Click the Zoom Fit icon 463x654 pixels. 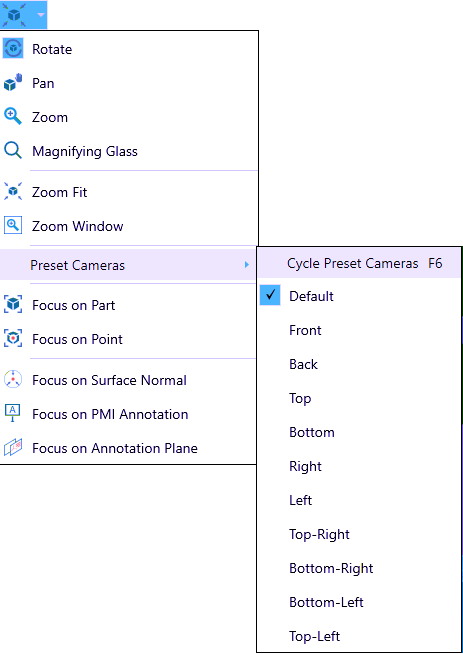coord(13,192)
